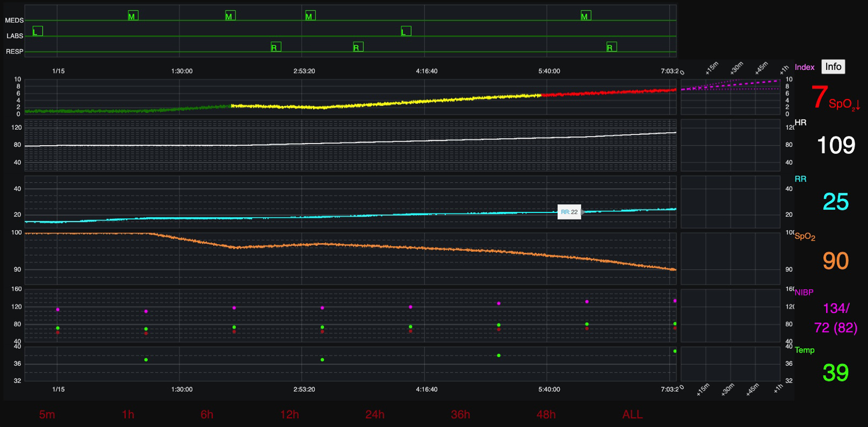Viewport: 868px width, 427px height.
Task: Select the green Temp label
Action: coord(805,350)
